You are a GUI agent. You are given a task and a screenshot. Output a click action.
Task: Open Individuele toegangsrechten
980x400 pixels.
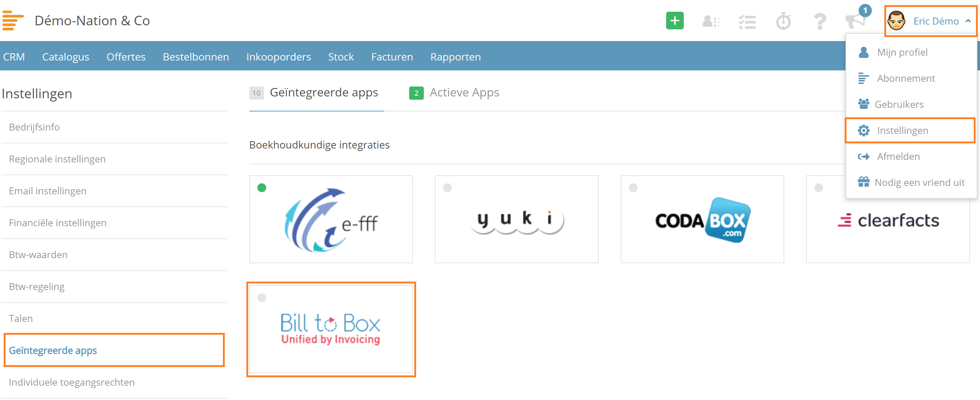[x=114, y=382]
